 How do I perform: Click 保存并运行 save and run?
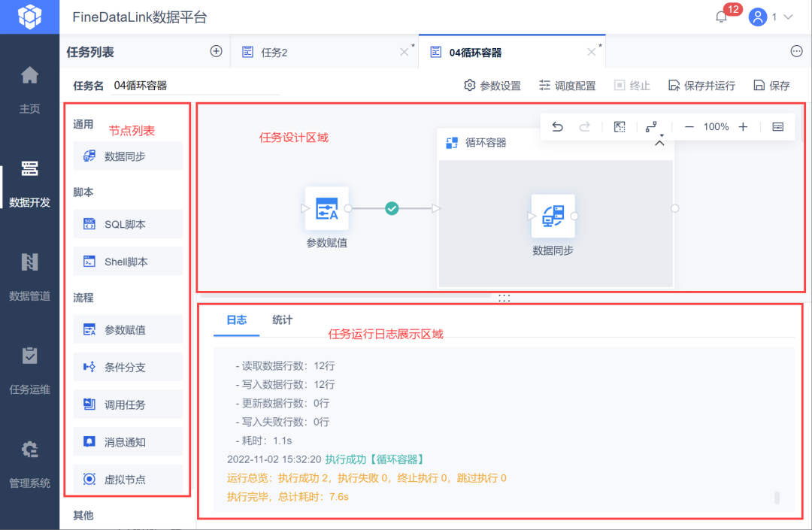coord(701,86)
